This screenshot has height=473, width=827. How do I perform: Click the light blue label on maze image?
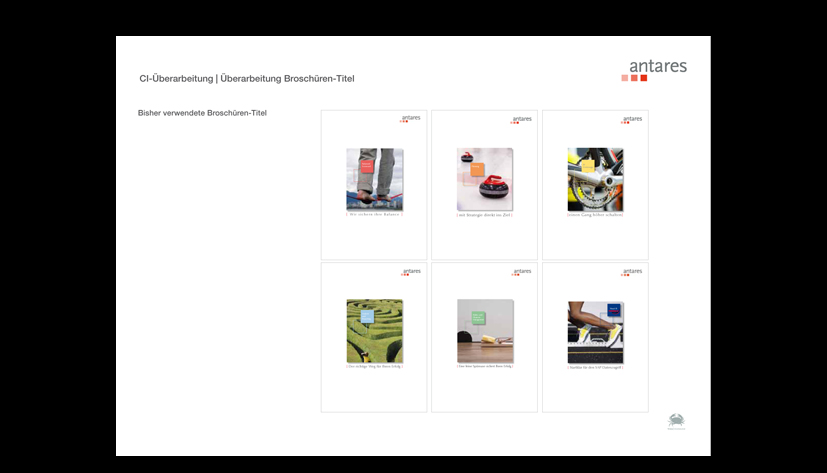pyautogui.click(x=367, y=316)
